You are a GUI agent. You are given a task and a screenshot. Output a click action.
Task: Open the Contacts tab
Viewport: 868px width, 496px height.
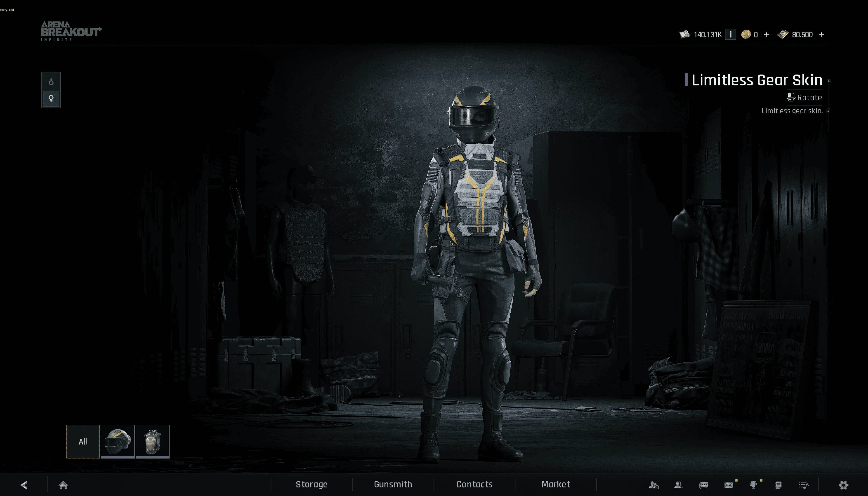pos(474,484)
